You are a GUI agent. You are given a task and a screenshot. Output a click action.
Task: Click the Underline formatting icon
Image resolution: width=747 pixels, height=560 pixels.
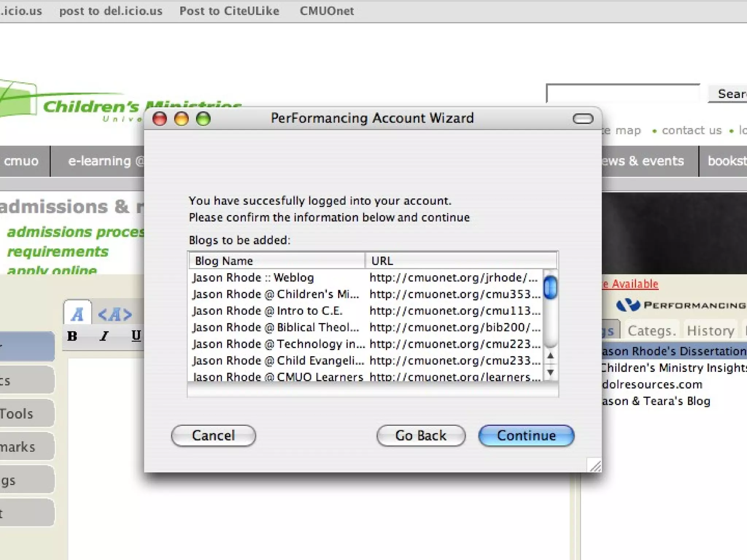pos(136,335)
